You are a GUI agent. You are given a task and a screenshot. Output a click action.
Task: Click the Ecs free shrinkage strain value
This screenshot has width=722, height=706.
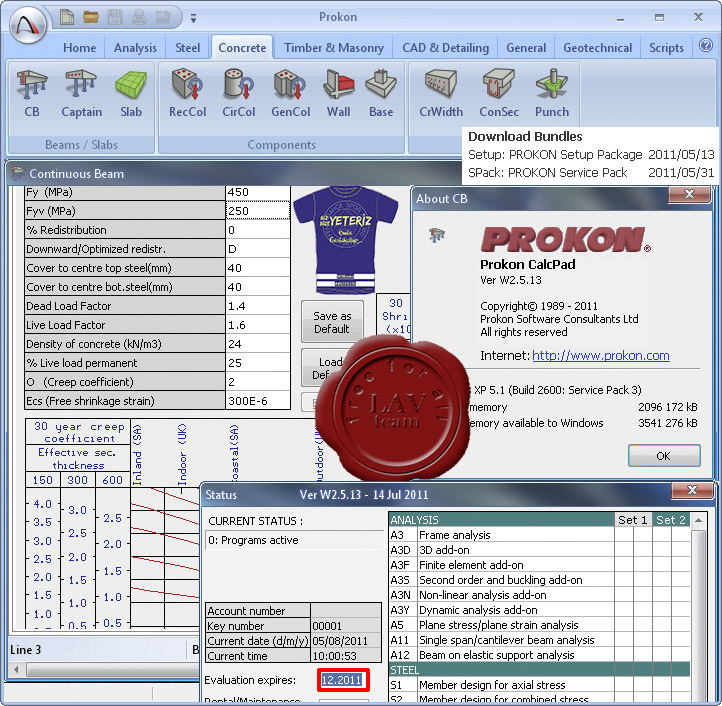(x=258, y=401)
